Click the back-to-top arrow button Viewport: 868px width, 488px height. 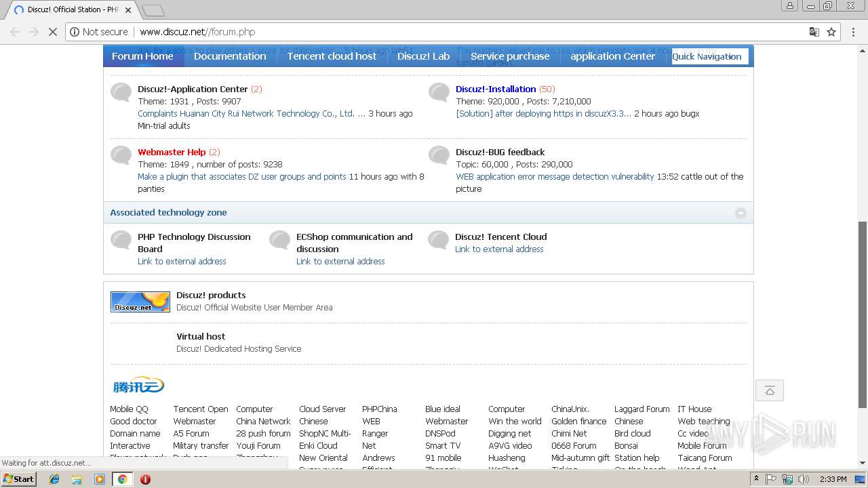[770, 390]
